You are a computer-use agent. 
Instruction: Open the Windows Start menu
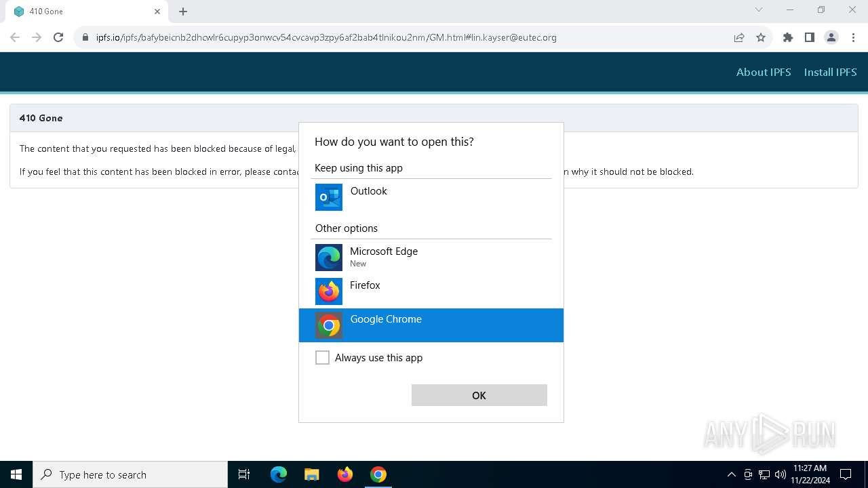pyautogui.click(x=16, y=474)
